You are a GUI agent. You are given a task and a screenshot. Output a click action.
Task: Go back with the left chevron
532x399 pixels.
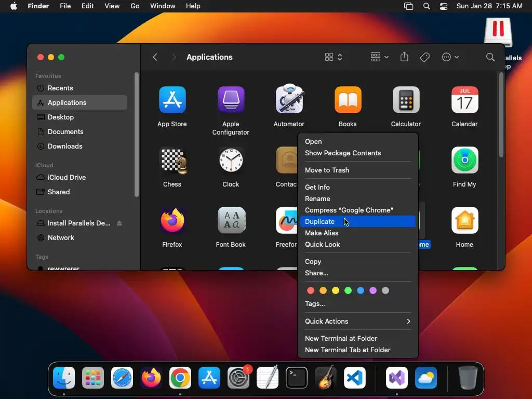pyautogui.click(x=155, y=57)
